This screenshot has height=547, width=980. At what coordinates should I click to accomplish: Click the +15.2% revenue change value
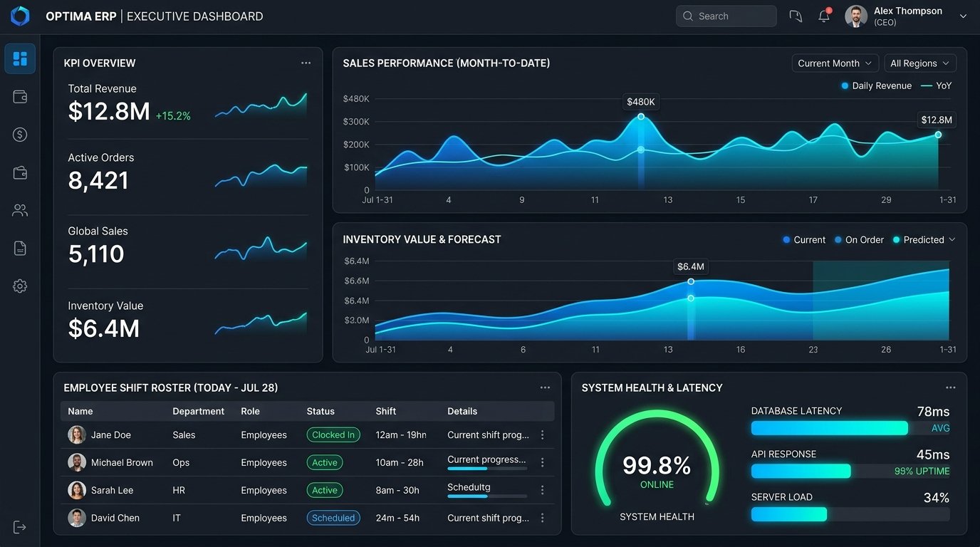(173, 116)
